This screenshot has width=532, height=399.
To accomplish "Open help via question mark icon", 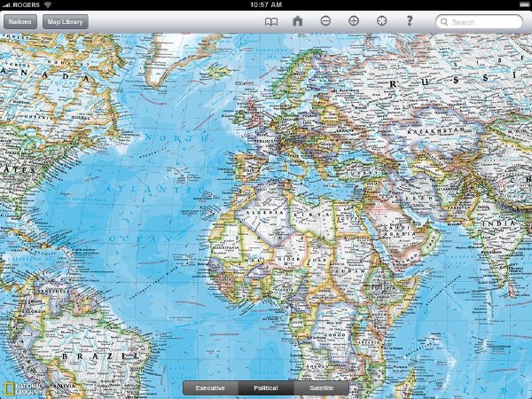I will click(x=410, y=21).
